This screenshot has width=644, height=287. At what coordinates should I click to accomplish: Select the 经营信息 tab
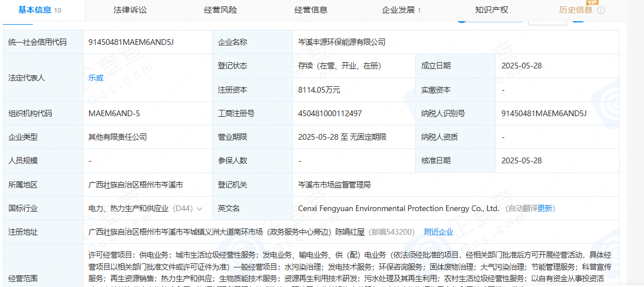311,10
